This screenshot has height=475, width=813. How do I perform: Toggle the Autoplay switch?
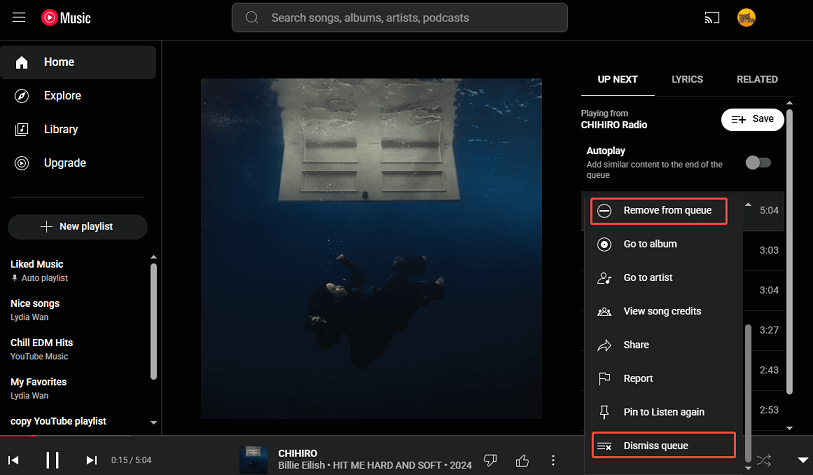tap(758, 163)
